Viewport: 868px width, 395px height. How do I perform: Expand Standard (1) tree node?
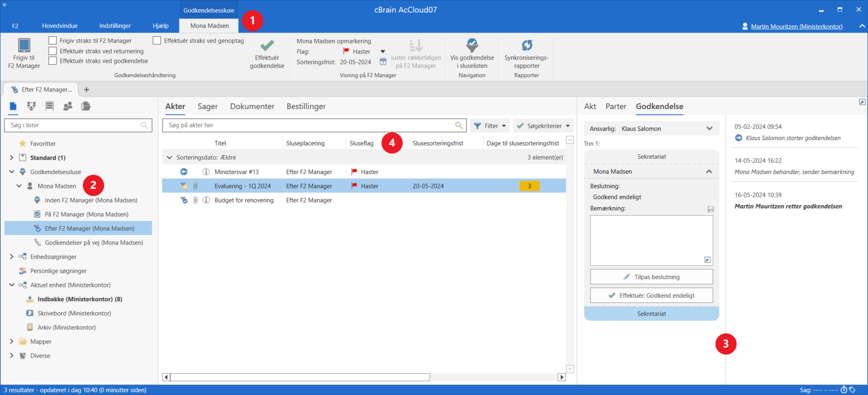tap(12, 158)
